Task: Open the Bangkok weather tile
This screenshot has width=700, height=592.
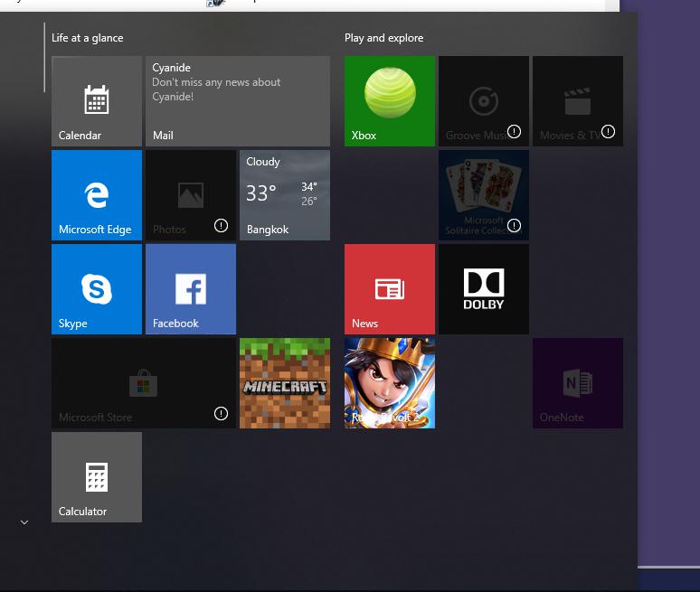Action: click(x=285, y=195)
